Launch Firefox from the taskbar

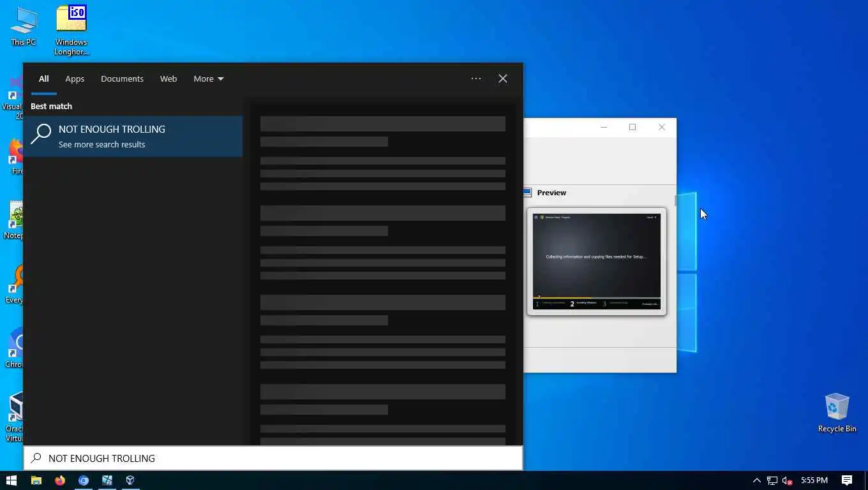coord(60,480)
